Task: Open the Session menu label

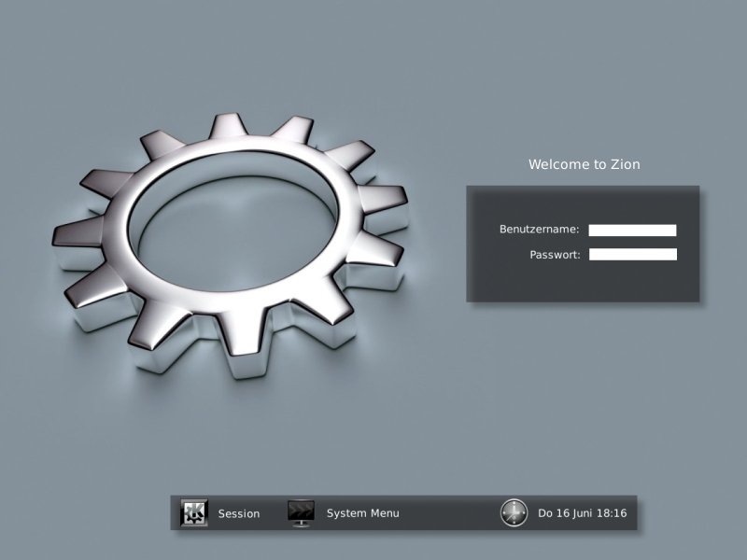Action: [x=239, y=514]
